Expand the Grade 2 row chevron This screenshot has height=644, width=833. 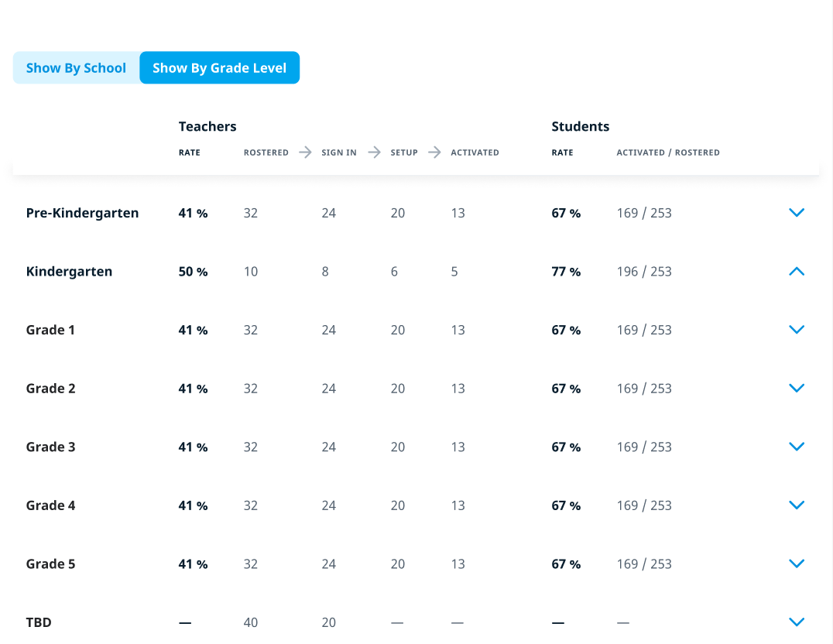click(x=796, y=389)
